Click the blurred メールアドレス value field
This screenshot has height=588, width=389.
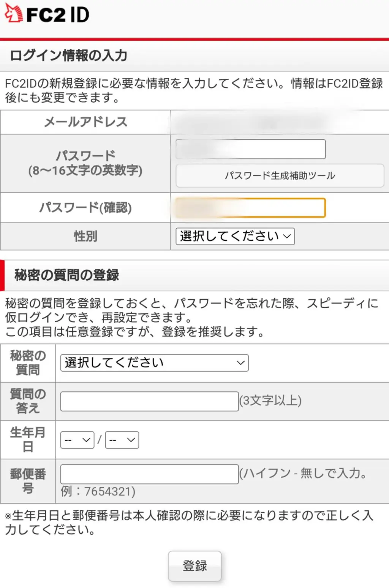pyautogui.click(x=279, y=122)
